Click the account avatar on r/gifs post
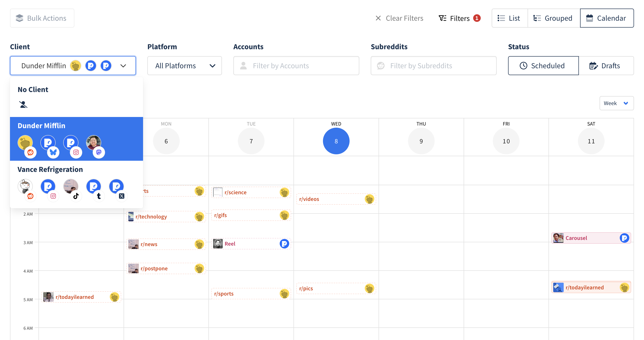This screenshot has width=644, height=340. 284,215
